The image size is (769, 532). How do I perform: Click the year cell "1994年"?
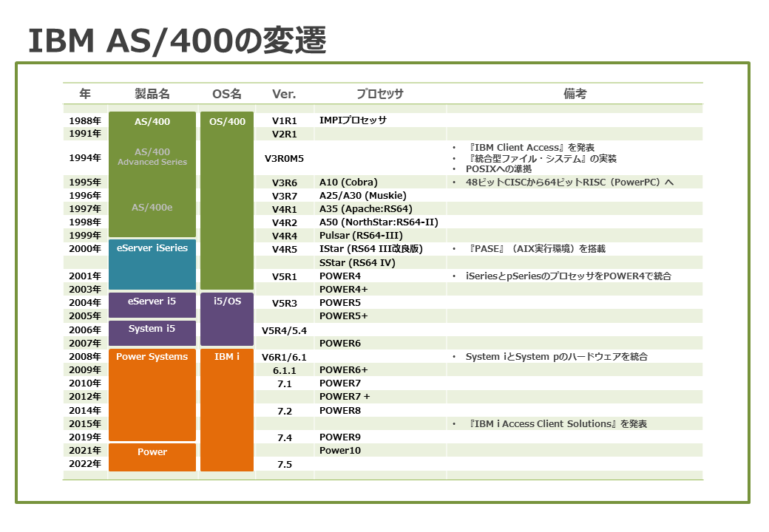pyautogui.click(x=85, y=157)
